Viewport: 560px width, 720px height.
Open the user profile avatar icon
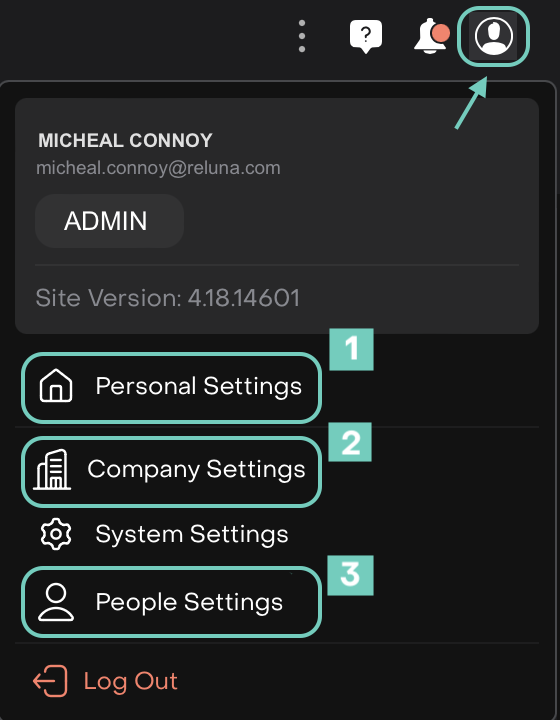[x=493, y=36]
